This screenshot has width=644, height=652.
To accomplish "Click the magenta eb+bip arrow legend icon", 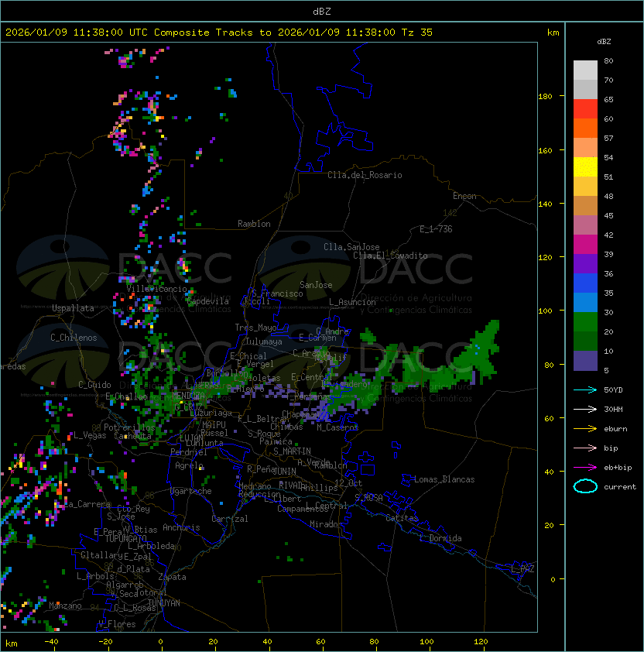I will tap(585, 468).
